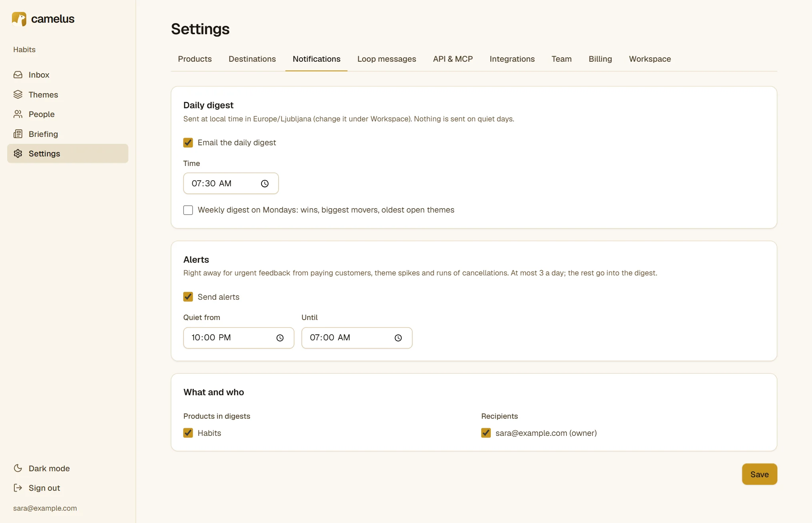Open clock picker for Quiet from field
This screenshot has width=812, height=523.
point(280,338)
